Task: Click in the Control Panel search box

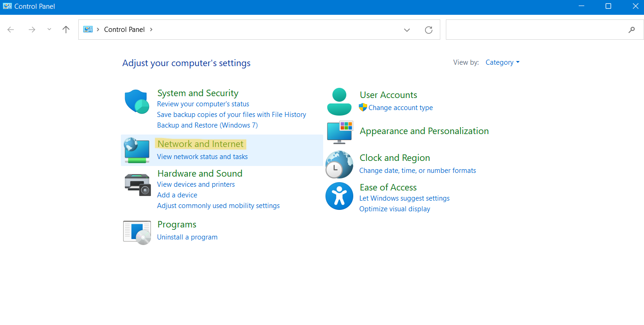Action: [x=537, y=30]
